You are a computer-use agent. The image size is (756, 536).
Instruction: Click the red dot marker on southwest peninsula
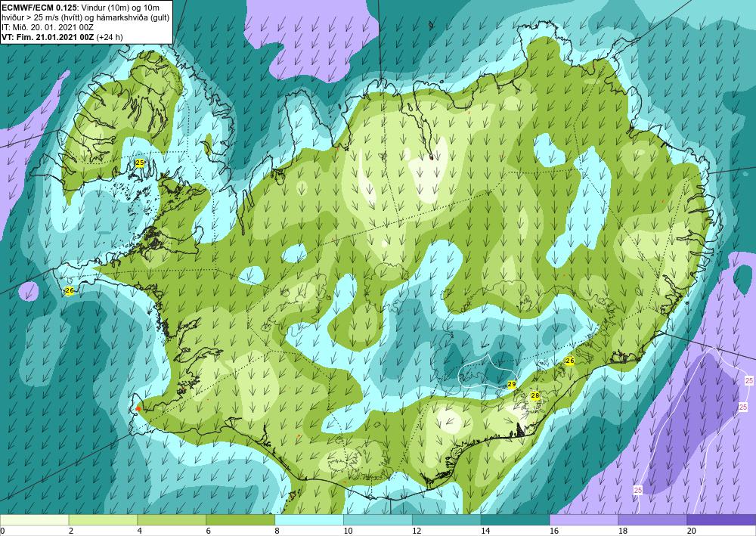click(x=138, y=409)
